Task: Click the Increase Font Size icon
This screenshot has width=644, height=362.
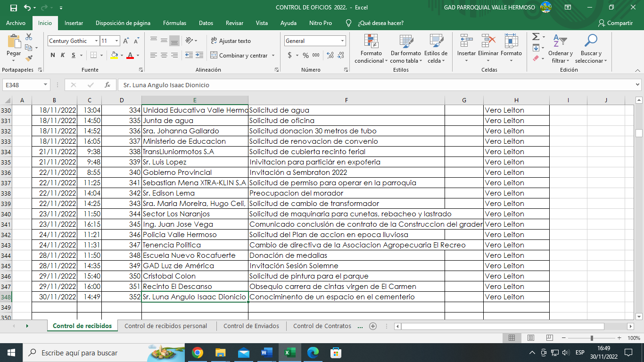Action: 126,41
